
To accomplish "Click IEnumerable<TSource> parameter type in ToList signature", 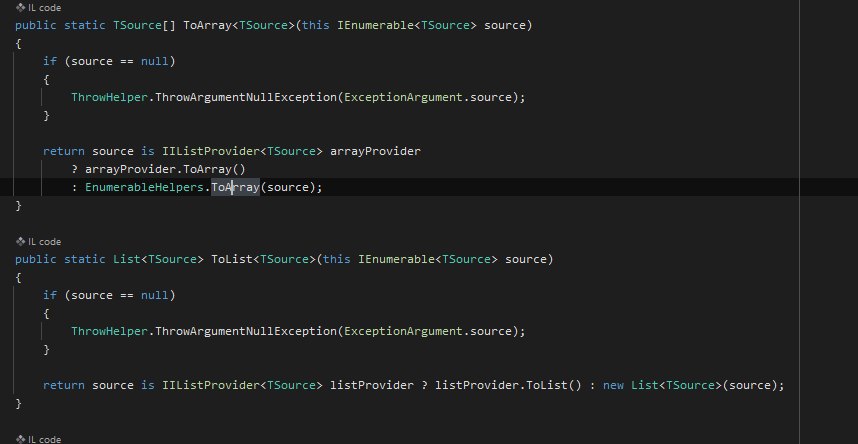I will (x=428, y=259).
